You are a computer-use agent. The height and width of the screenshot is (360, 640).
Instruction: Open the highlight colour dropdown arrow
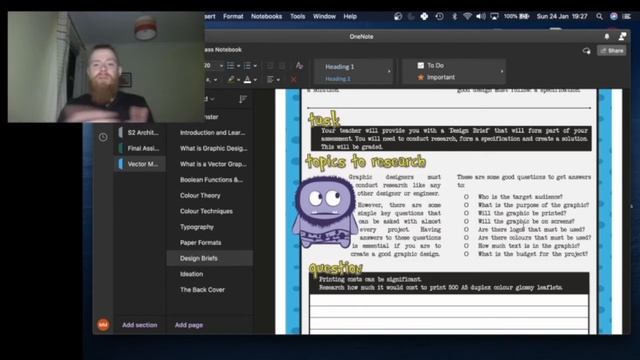point(238,80)
